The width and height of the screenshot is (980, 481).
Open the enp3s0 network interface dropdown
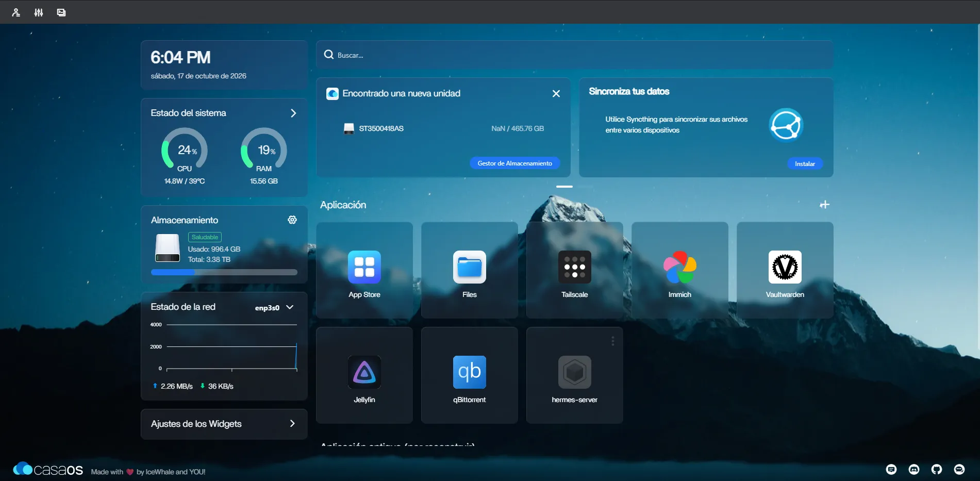[x=274, y=307]
